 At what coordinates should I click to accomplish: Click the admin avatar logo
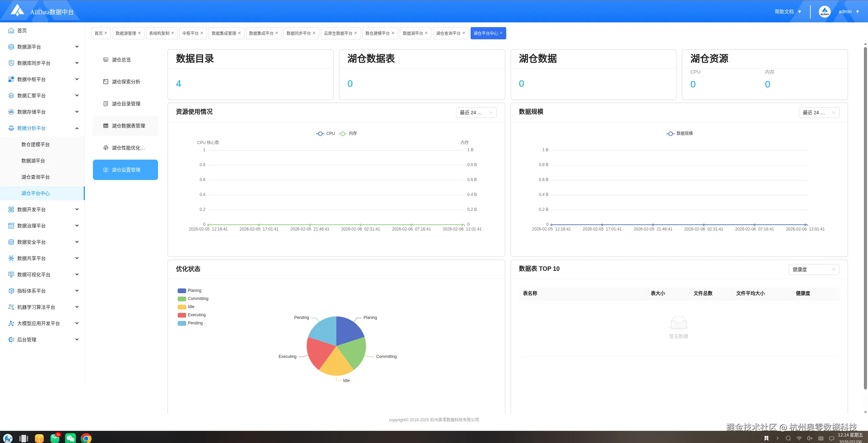824,12
